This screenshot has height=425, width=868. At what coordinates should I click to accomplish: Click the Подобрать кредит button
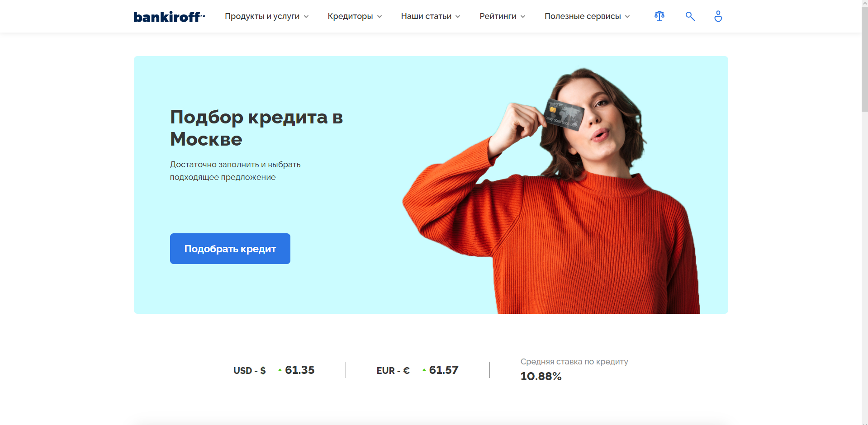pos(230,249)
